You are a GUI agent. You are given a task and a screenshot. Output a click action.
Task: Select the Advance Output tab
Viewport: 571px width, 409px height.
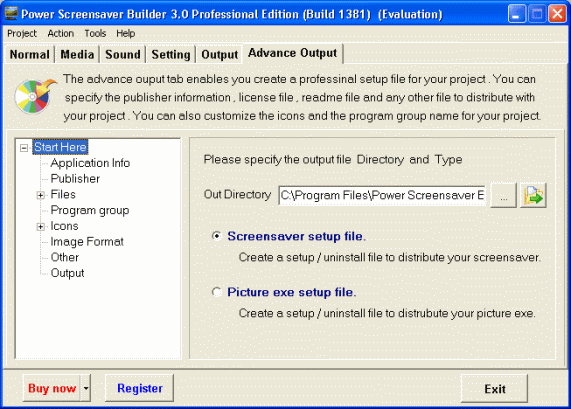[x=293, y=53]
